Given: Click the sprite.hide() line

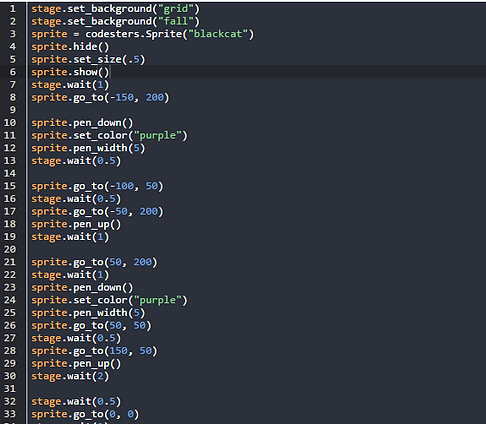Looking at the screenshot, I should [x=70, y=47].
